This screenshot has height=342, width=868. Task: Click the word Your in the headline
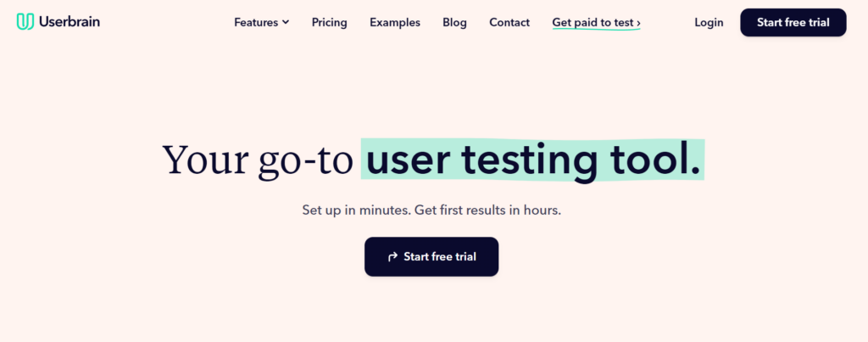pyautogui.click(x=205, y=160)
